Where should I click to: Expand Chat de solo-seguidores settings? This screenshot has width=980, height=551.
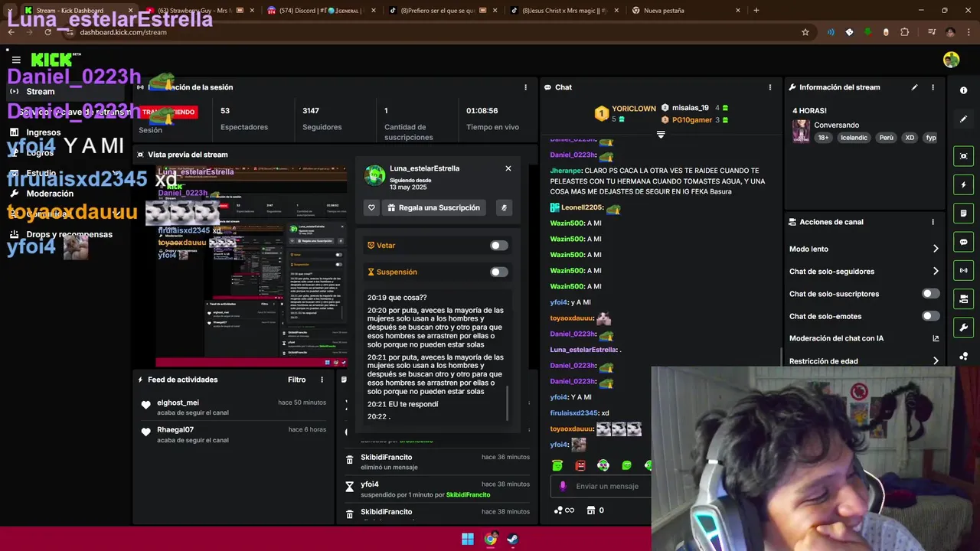[936, 271]
